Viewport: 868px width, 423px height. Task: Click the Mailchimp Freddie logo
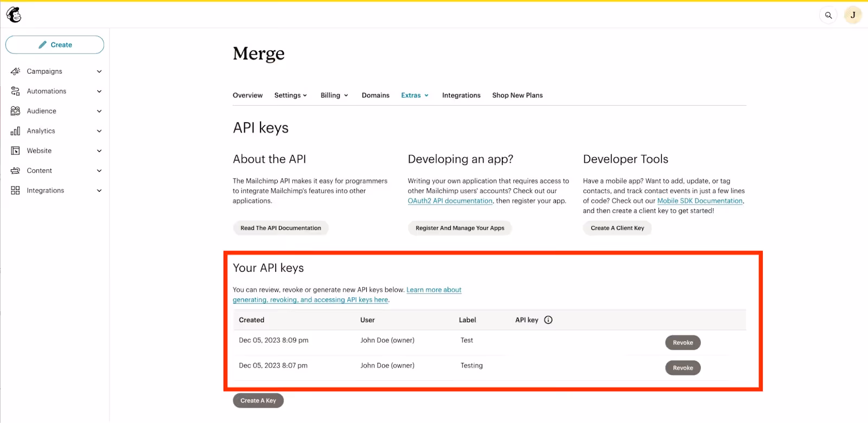[x=14, y=15]
